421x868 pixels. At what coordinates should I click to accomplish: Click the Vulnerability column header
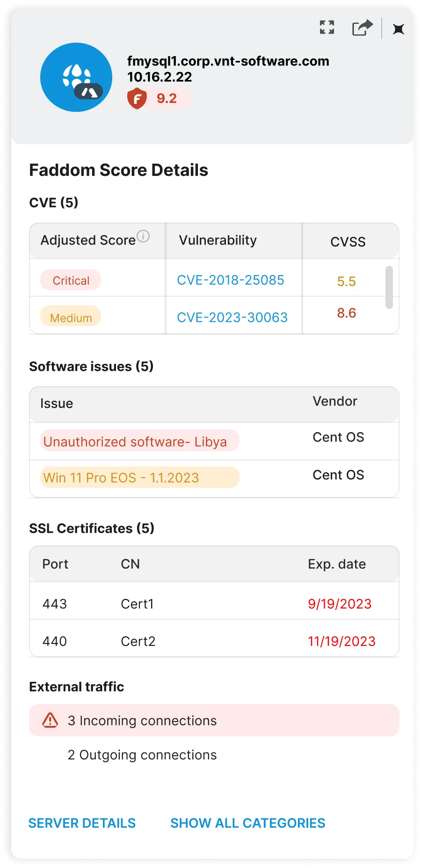pyautogui.click(x=218, y=240)
